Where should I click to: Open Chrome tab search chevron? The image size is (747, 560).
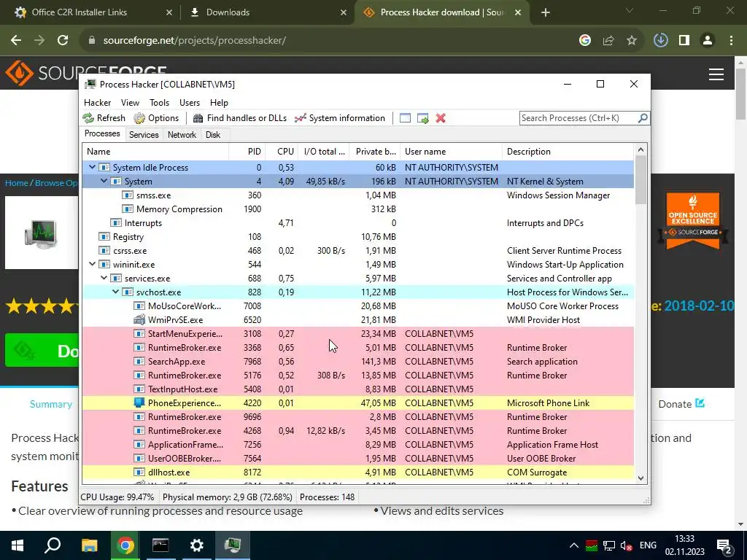(630, 10)
